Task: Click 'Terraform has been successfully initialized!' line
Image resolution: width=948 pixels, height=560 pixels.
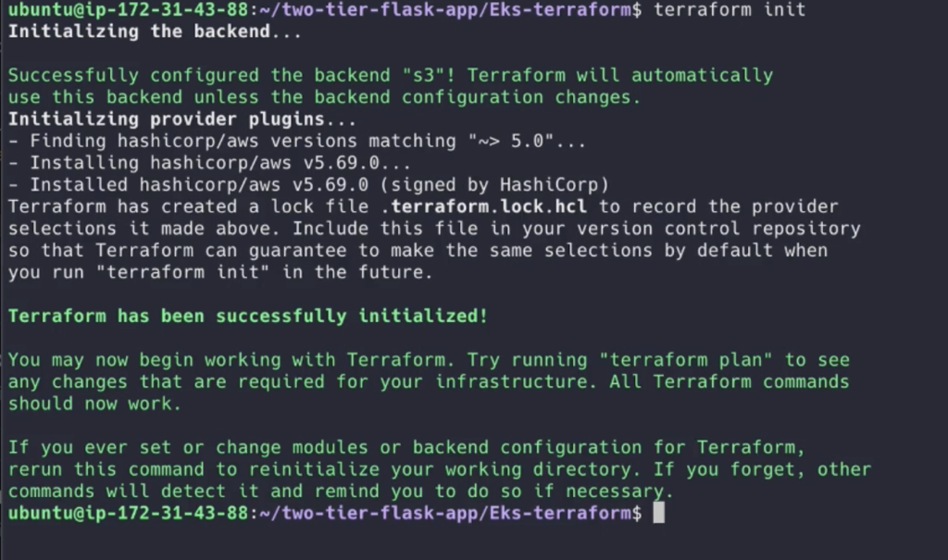Action: point(248,317)
